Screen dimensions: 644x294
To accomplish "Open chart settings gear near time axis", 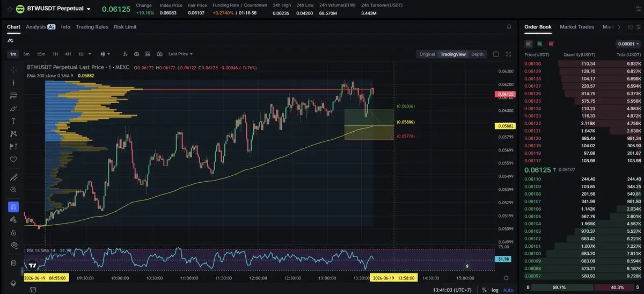I will 506,278.
